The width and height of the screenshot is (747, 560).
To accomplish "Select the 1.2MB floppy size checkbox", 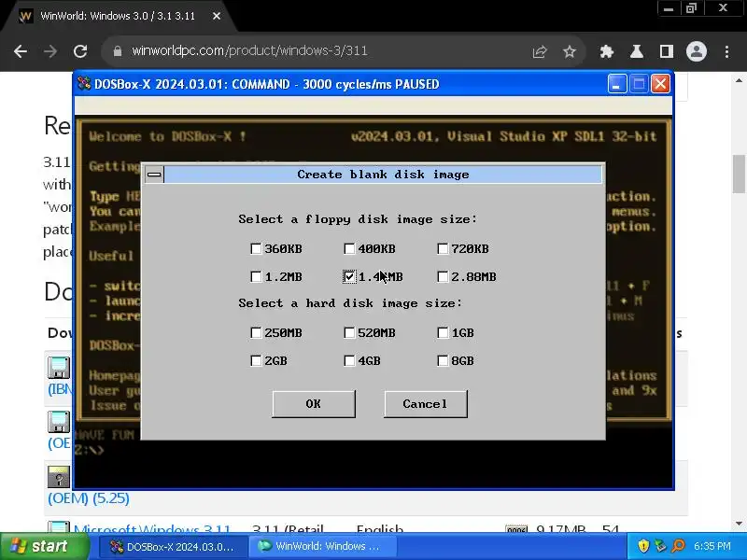I will point(256,276).
